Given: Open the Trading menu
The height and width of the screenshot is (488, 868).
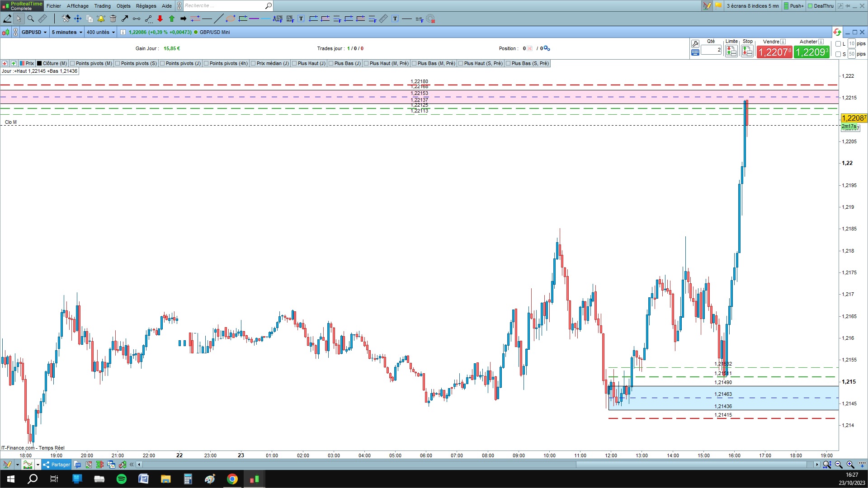Looking at the screenshot, I should 102,6.
